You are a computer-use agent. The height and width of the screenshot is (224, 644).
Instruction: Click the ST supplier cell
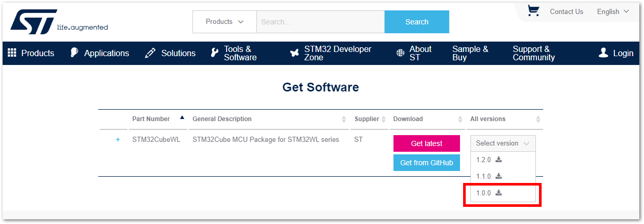coord(359,139)
